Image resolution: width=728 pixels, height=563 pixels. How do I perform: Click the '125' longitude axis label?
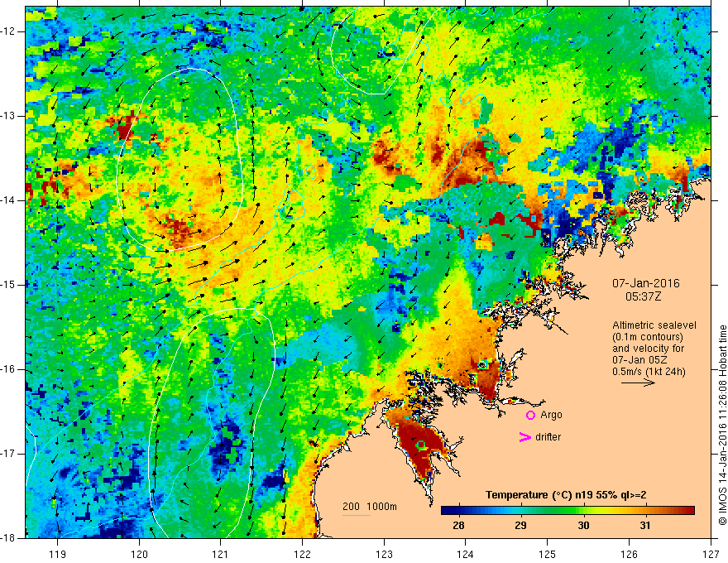(x=548, y=554)
